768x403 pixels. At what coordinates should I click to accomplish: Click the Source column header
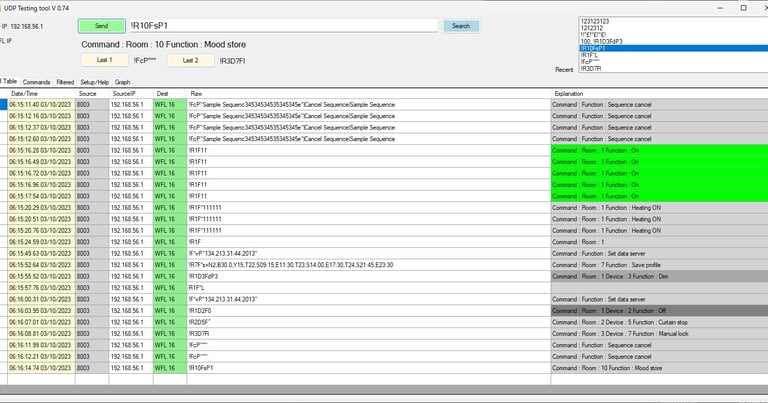click(x=92, y=94)
